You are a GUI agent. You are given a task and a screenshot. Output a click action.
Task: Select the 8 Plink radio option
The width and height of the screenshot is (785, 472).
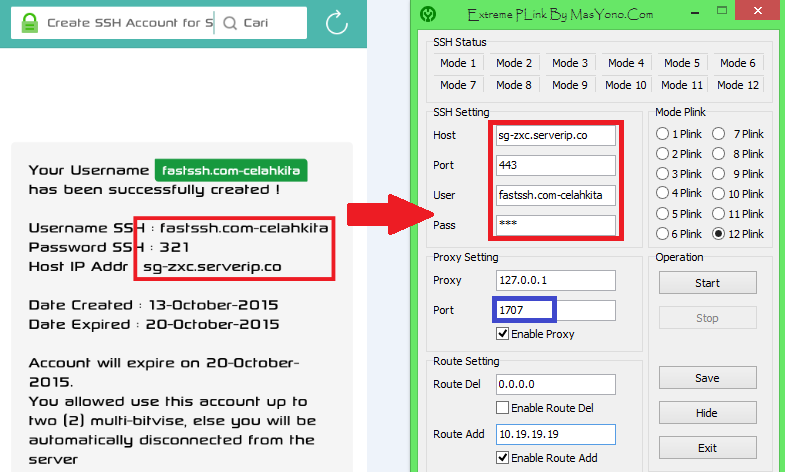click(x=718, y=154)
